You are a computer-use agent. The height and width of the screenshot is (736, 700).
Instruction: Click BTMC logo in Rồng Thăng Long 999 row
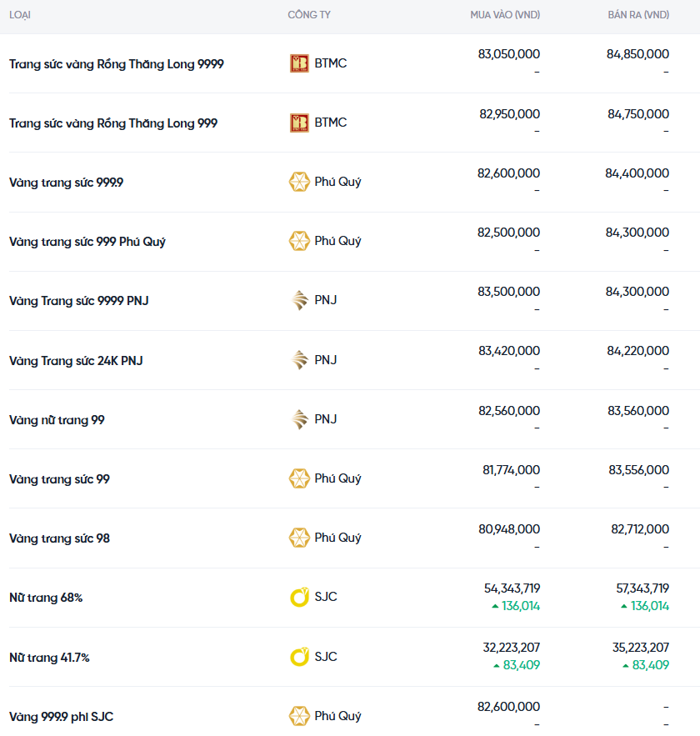click(x=299, y=123)
